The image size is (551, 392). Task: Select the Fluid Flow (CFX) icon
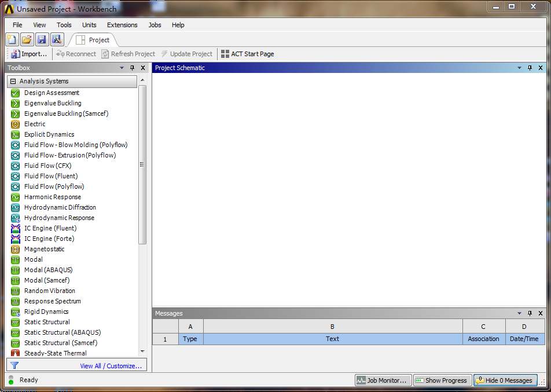[x=15, y=166]
